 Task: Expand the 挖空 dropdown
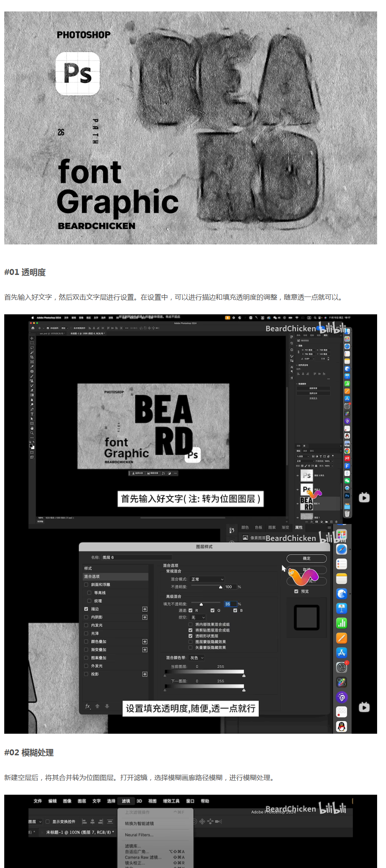[198, 618]
